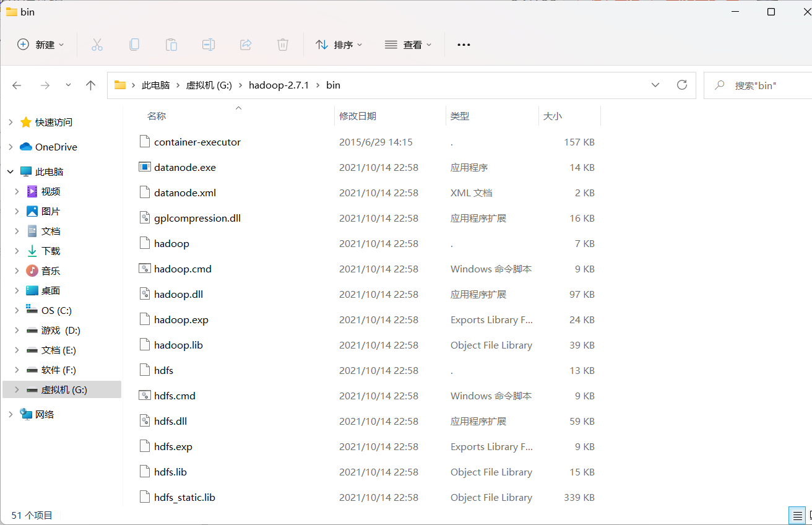Click the Rename icon in toolbar
Image resolution: width=812 pixels, height=525 pixels.
pos(209,45)
